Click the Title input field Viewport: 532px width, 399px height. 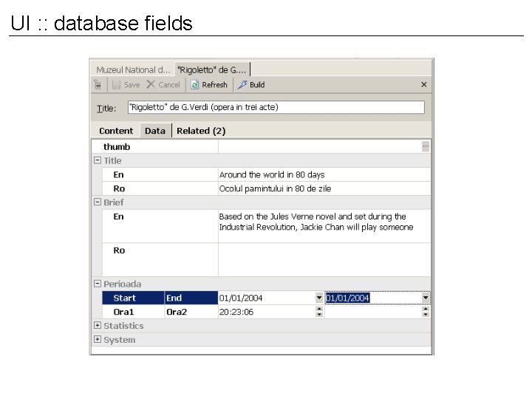tap(276, 107)
